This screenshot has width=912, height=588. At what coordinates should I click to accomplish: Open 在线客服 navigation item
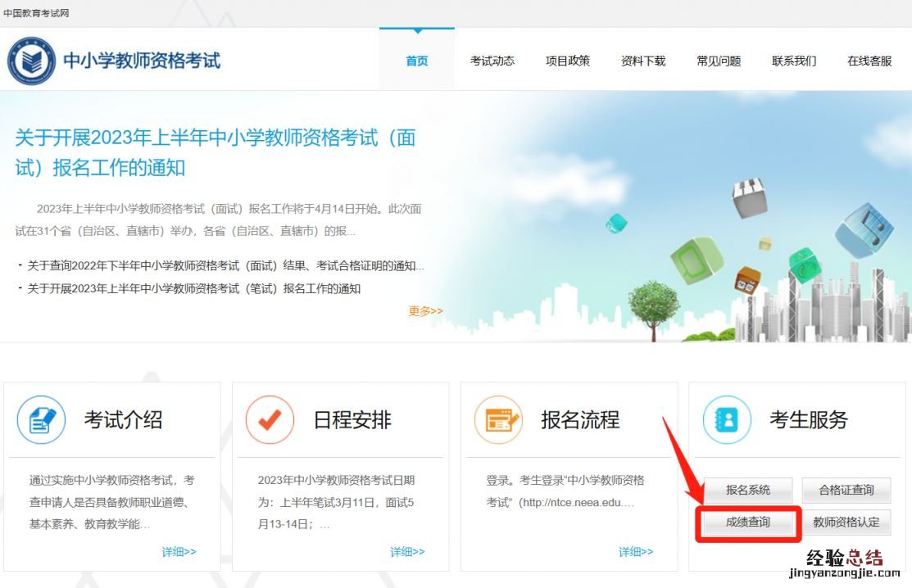click(869, 61)
